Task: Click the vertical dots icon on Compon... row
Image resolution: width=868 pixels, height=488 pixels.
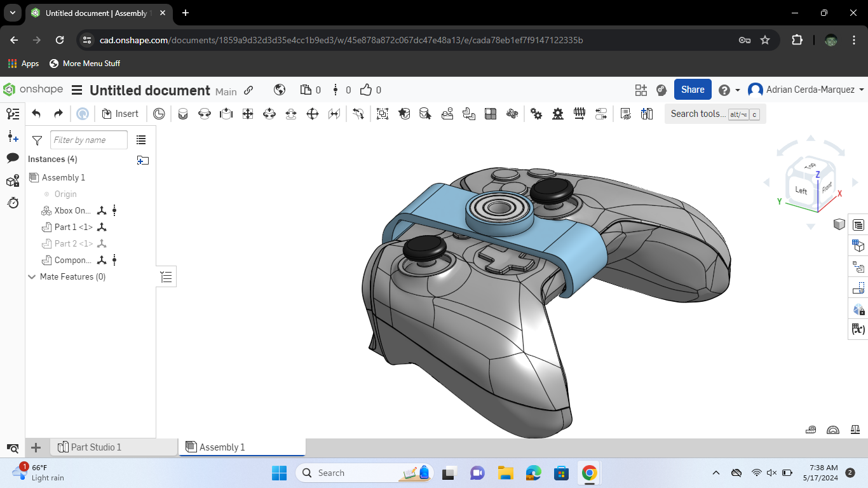Action: 114,260
